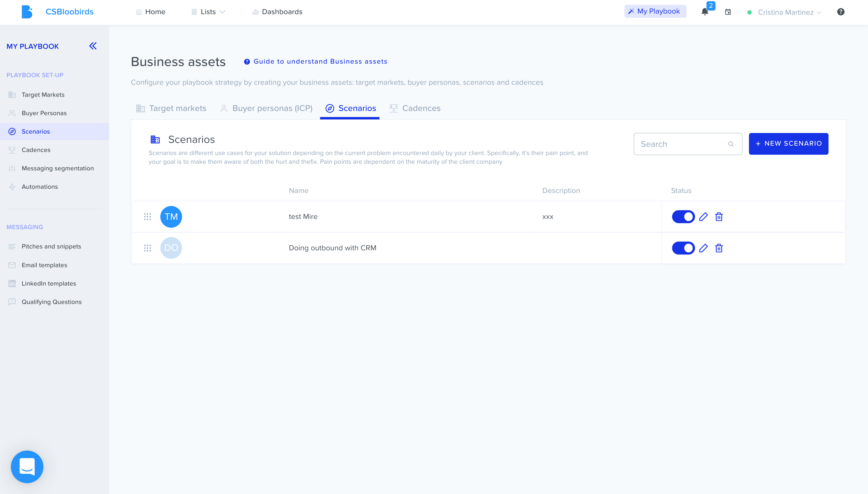Click the Email templates envelope icon
The height and width of the screenshot is (494, 868).
[x=12, y=265]
